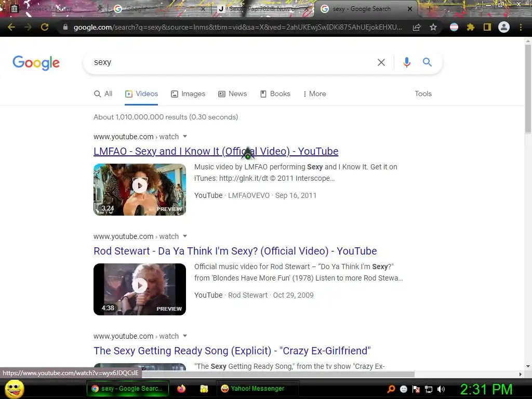Switch to the Books results tab
This screenshot has width=532, height=399.
tap(275, 94)
